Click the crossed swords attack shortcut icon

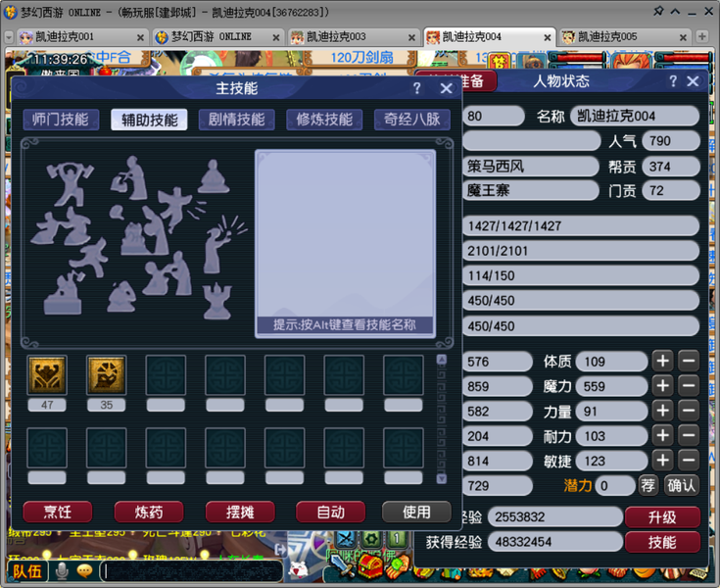[x=346, y=538]
